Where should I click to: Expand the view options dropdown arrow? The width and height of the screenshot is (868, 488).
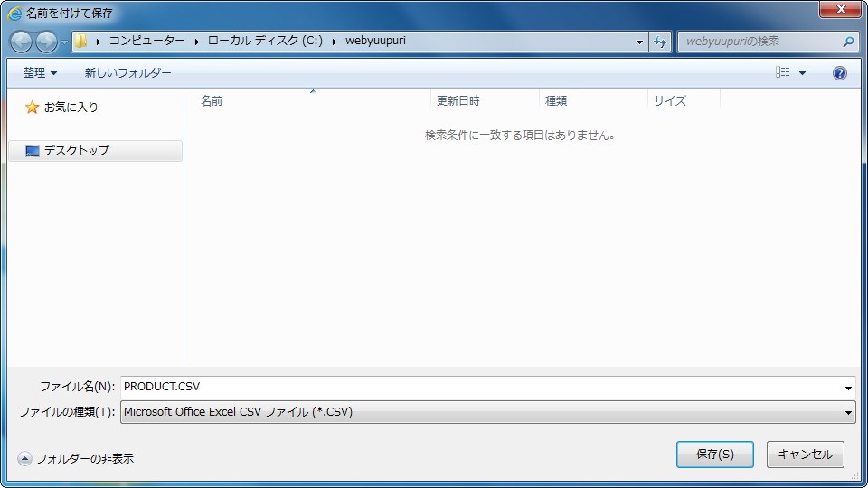[x=802, y=73]
